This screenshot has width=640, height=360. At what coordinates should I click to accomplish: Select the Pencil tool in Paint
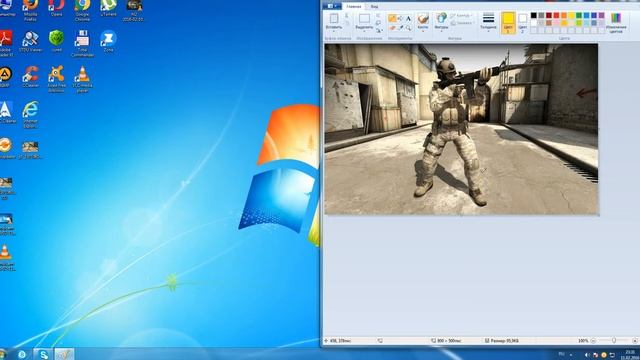[x=392, y=18]
